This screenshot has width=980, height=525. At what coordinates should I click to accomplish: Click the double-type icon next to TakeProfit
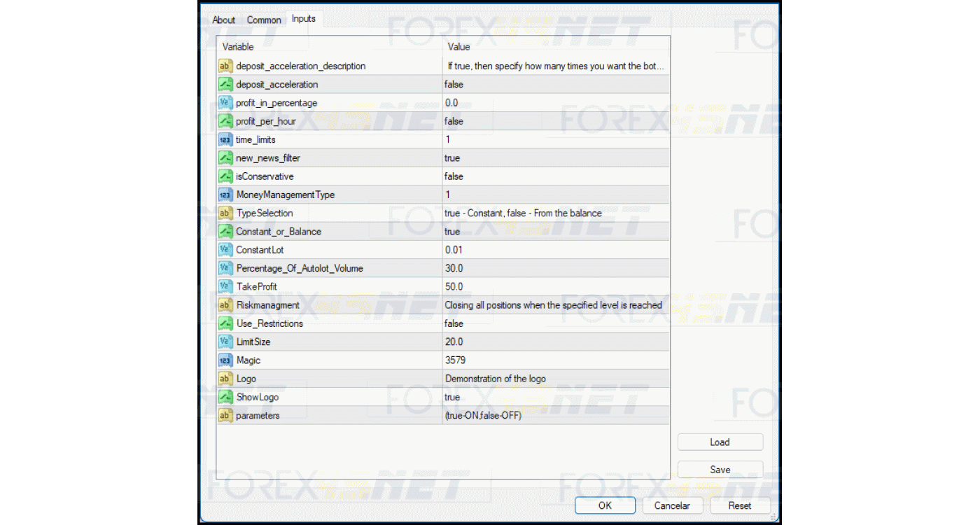(x=225, y=287)
